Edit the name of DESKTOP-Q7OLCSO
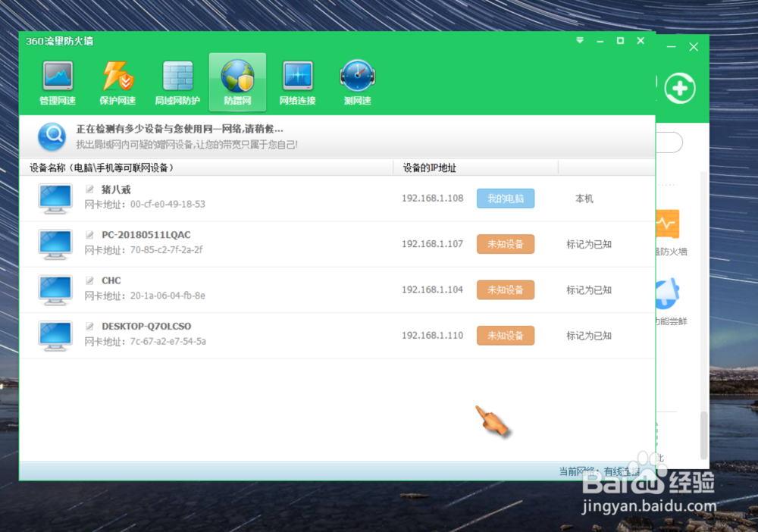Screen dimensions: 758x532 [x=89, y=326]
